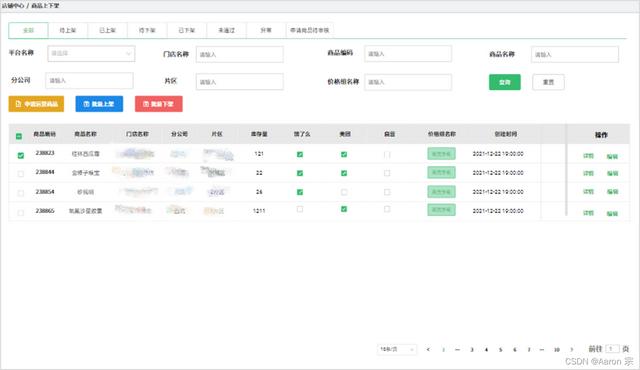Select the 全部 tab

(28, 30)
